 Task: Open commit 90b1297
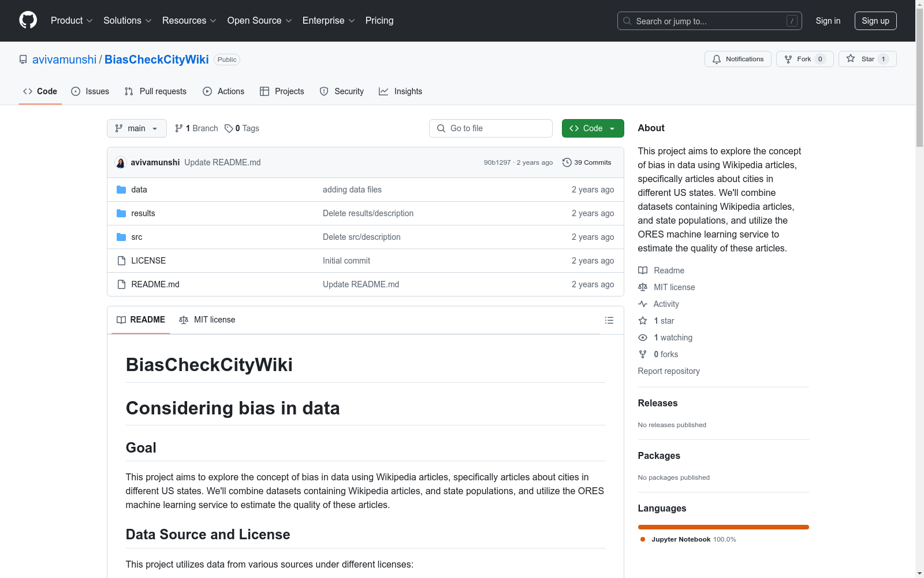pyautogui.click(x=497, y=162)
